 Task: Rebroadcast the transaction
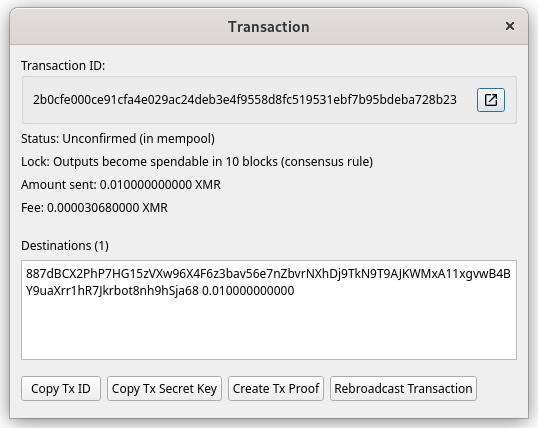click(403, 389)
